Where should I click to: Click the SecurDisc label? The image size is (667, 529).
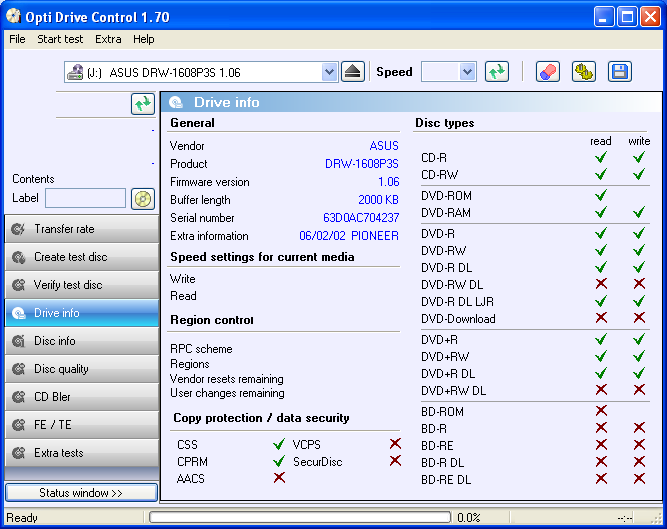(x=317, y=462)
